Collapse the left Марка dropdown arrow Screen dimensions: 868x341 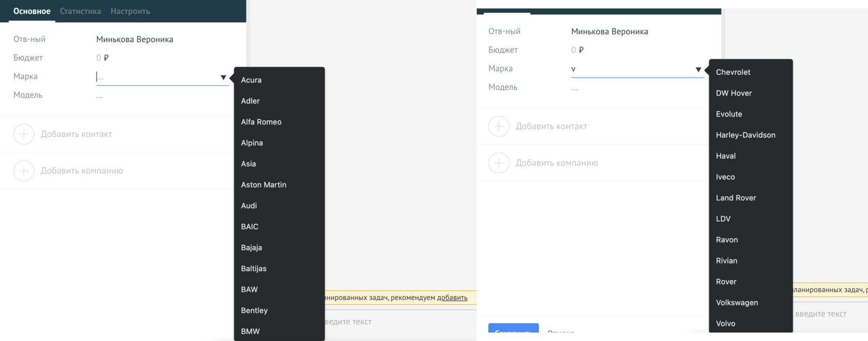tap(223, 78)
